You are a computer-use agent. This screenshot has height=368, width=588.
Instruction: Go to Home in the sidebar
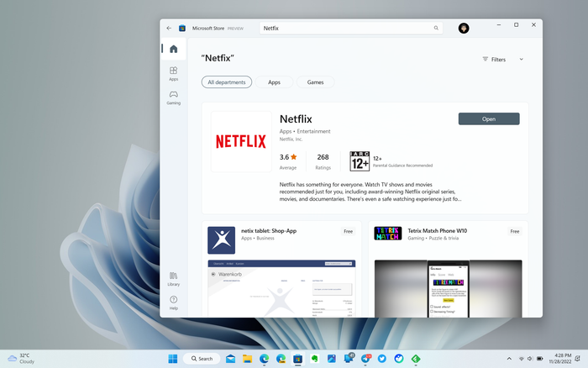click(173, 49)
